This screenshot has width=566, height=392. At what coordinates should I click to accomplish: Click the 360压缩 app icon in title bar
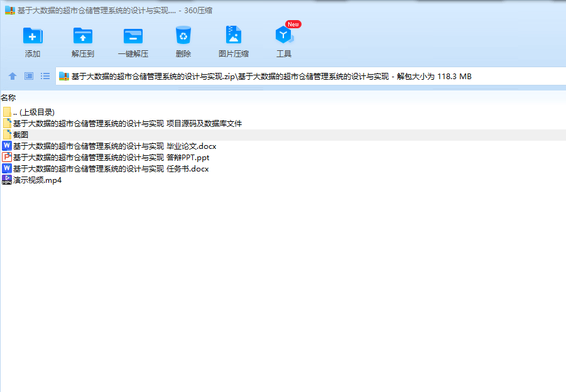10,10
